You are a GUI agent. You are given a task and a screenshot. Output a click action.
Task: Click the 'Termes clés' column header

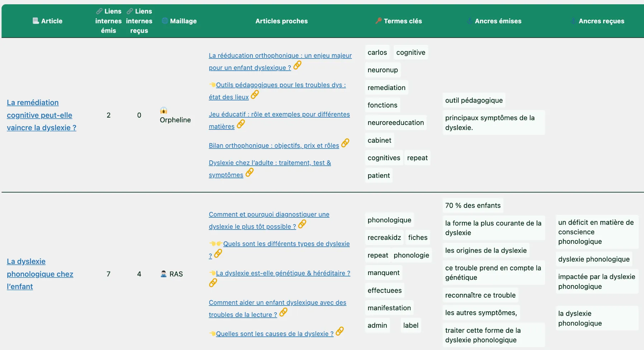click(x=403, y=21)
